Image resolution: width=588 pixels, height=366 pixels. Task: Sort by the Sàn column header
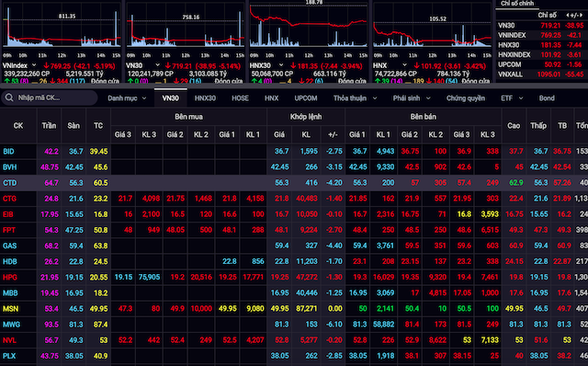pyautogui.click(x=73, y=126)
